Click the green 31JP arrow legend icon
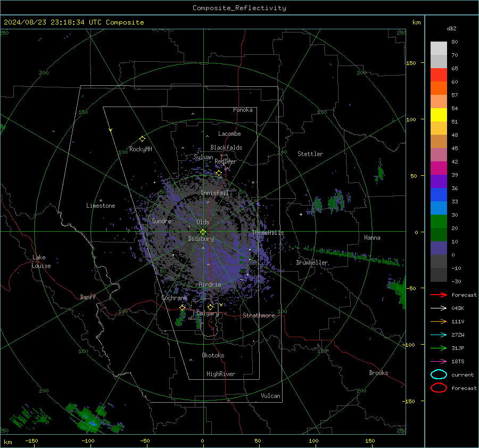This screenshot has height=448, width=479. (439, 348)
